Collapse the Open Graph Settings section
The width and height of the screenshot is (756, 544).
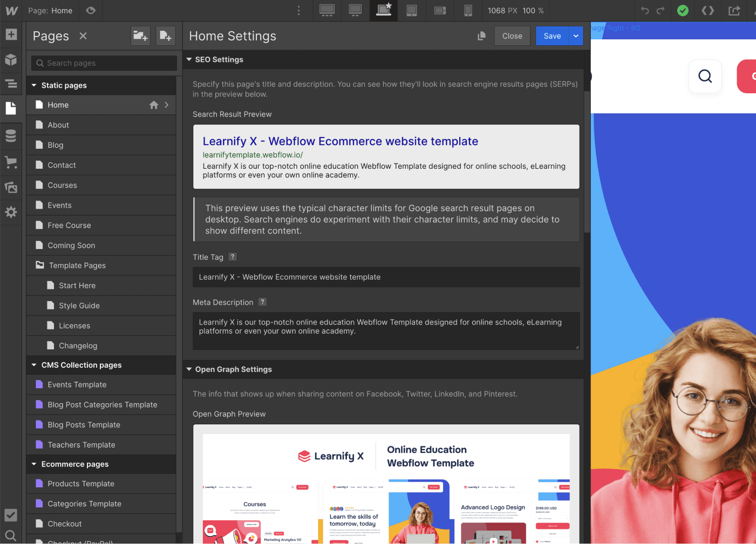pos(189,369)
